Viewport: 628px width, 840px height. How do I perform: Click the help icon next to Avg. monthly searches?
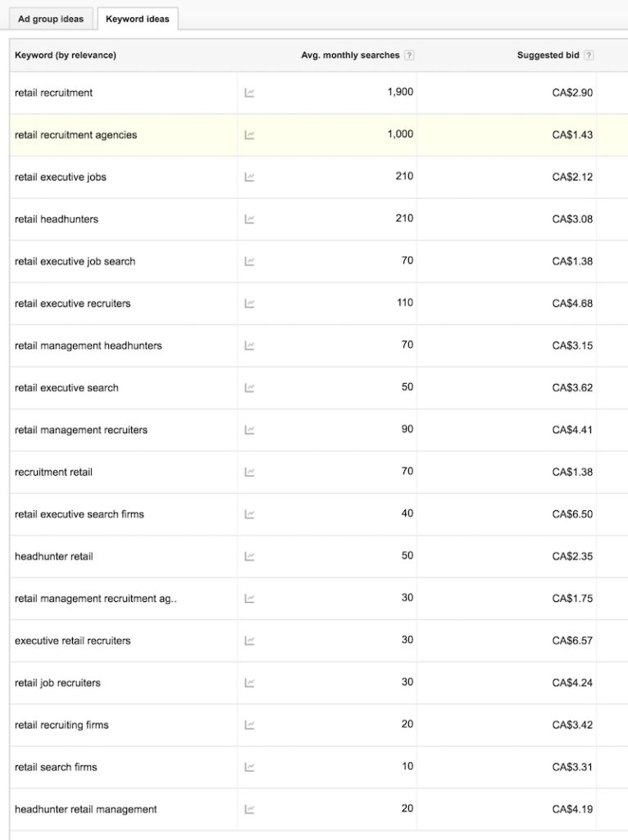(408, 55)
